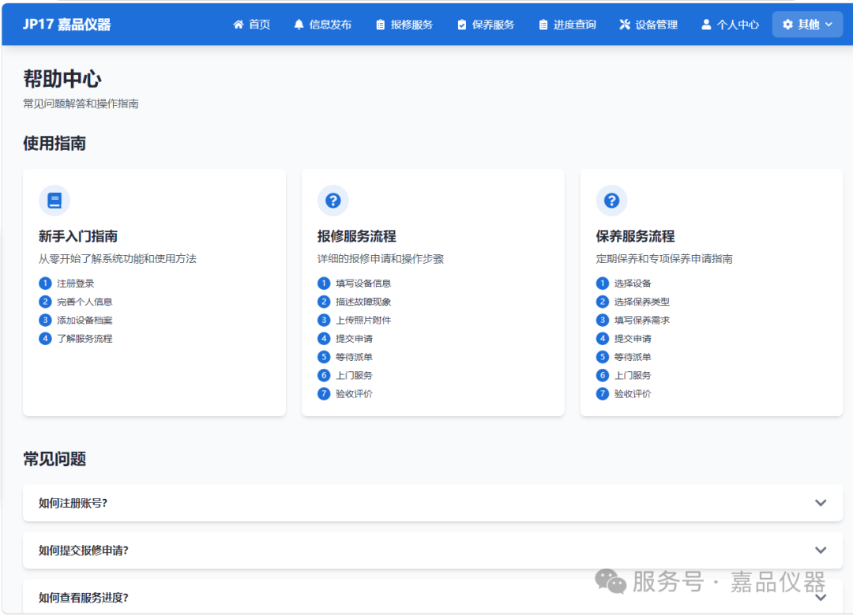
Task: Click chevron arrow on 如何提交报修申请? row
Action: tap(821, 550)
